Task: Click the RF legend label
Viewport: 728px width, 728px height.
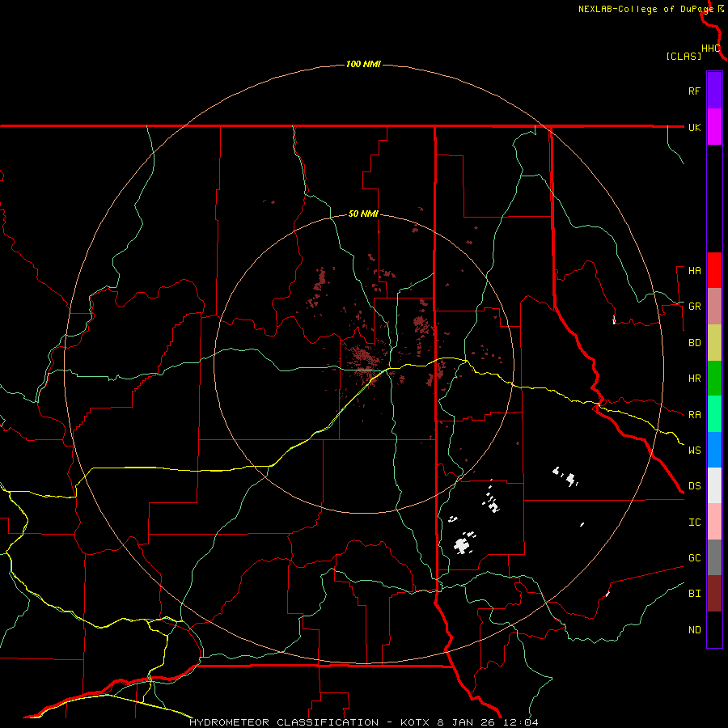Action: click(x=694, y=91)
